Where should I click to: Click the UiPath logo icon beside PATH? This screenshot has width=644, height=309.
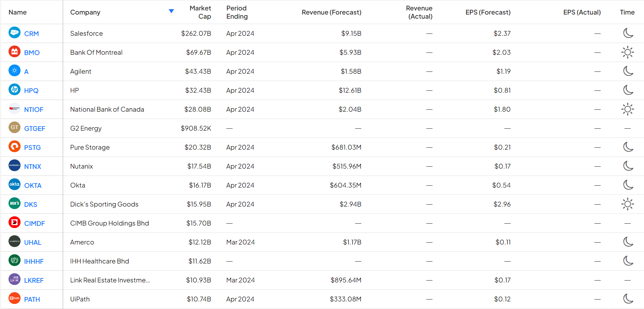pos(15,298)
